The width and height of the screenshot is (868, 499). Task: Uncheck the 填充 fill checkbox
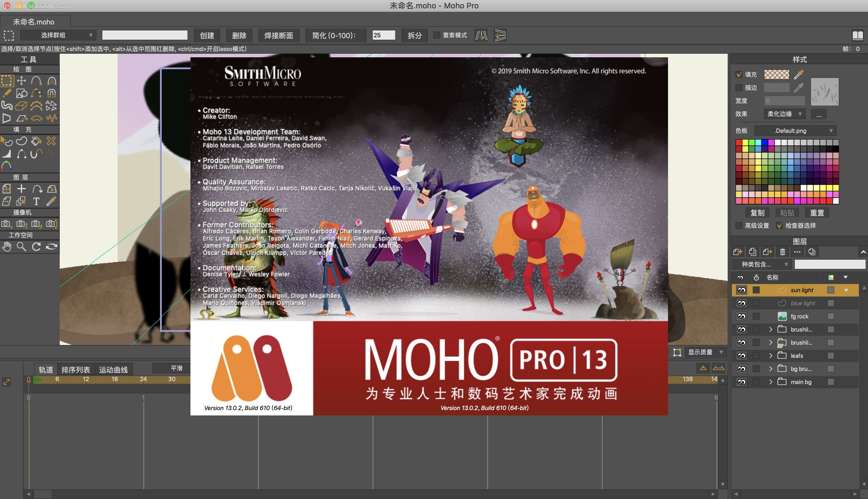tap(739, 74)
